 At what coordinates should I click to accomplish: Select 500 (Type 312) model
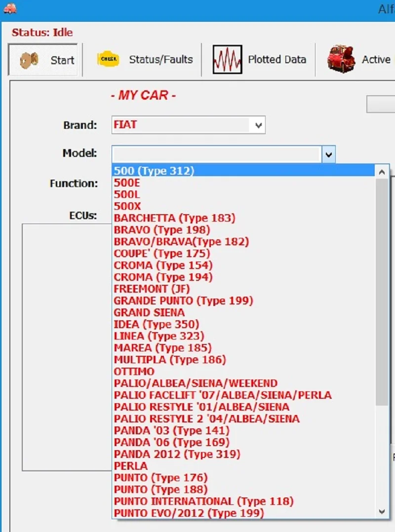[x=243, y=170]
